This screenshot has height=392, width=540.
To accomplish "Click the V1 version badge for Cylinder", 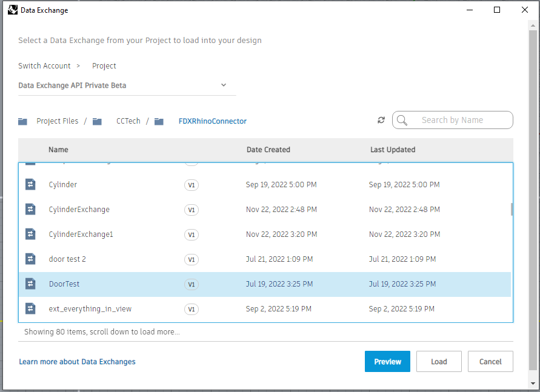I will click(x=192, y=185).
